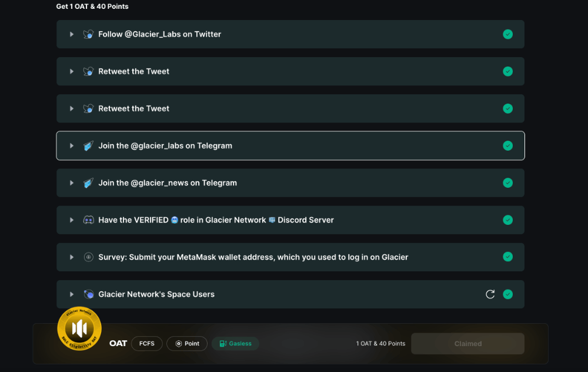Expand the Join @glacier_news on Telegram task

pyautogui.click(x=72, y=183)
